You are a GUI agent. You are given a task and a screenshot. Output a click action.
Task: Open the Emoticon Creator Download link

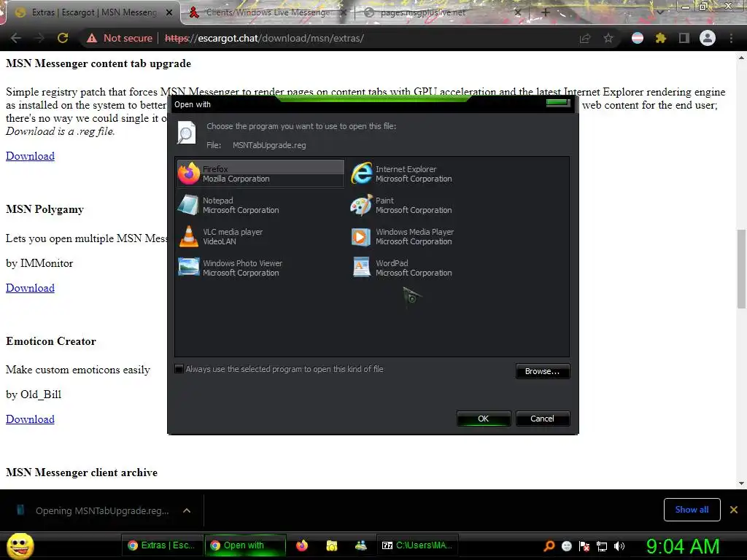pos(30,419)
